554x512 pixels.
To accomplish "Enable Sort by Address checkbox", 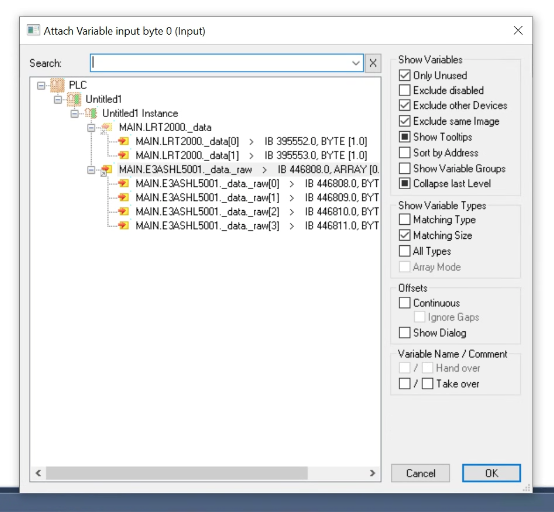I will coord(405,153).
